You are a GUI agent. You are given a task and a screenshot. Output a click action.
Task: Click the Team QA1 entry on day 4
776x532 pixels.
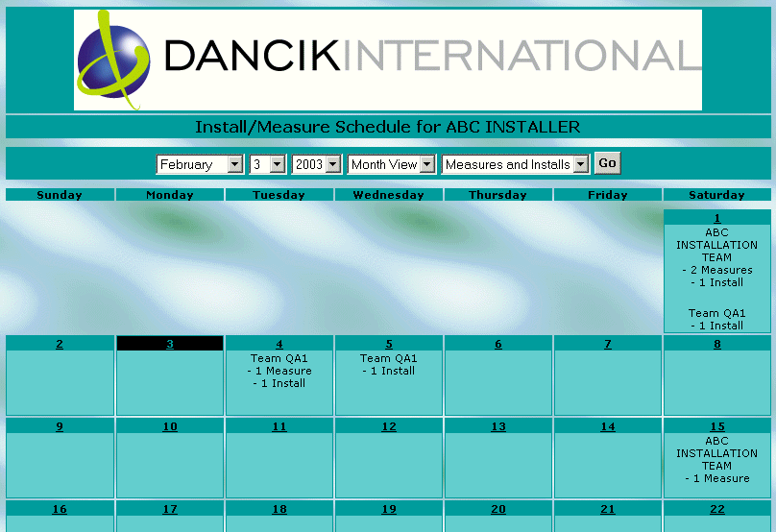coord(279,358)
